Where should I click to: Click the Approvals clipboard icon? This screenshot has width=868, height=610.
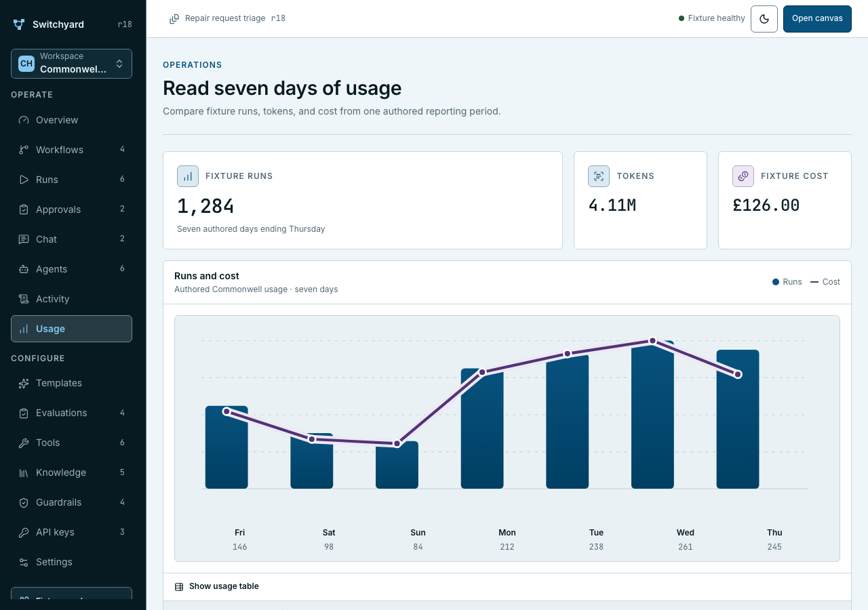tap(24, 209)
